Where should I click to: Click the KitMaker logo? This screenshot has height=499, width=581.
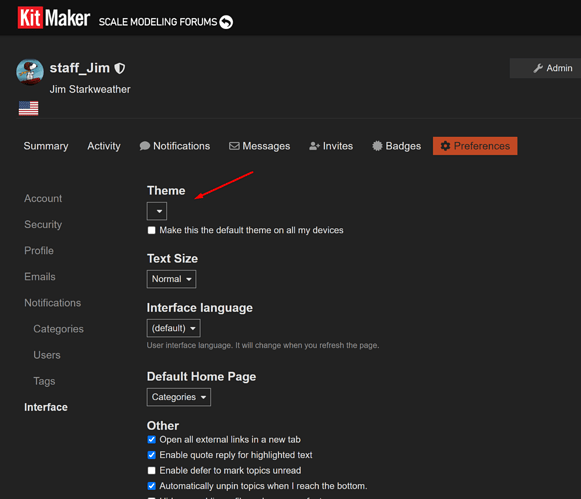coord(54,17)
